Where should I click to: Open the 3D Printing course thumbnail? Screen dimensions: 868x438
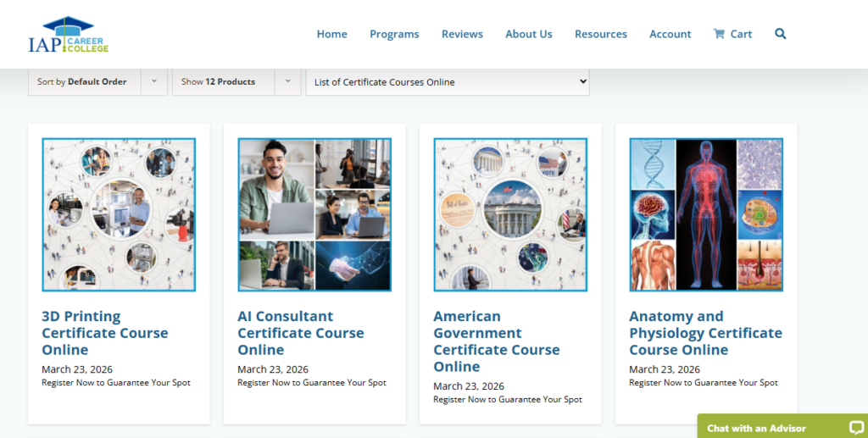[x=119, y=214]
